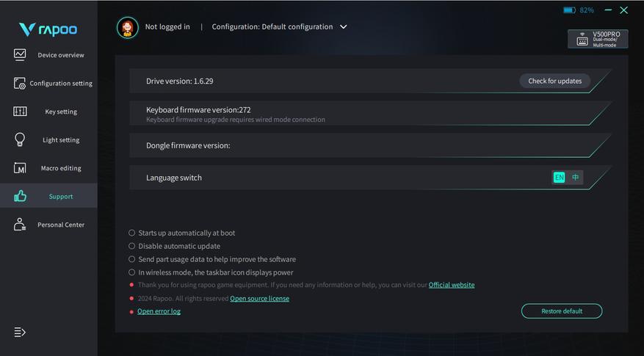Click the Key setting sliders icon
The image size is (644, 356).
coord(20,112)
